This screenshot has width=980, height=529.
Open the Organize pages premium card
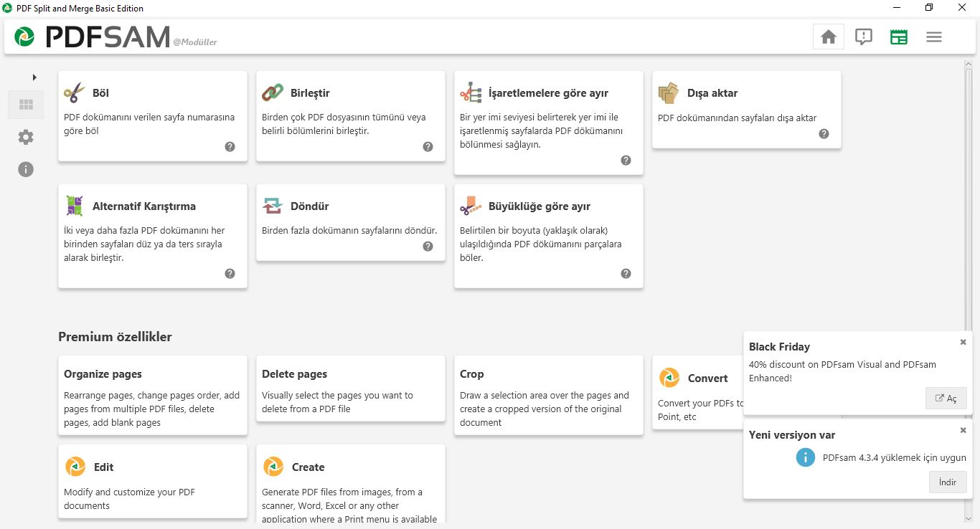pos(153,395)
